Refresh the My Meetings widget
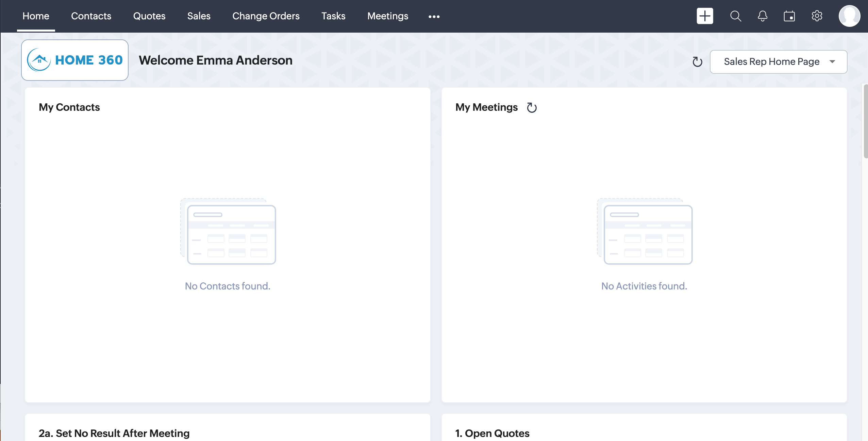The width and height of the screenshot is (868, 441). [532, 108]
